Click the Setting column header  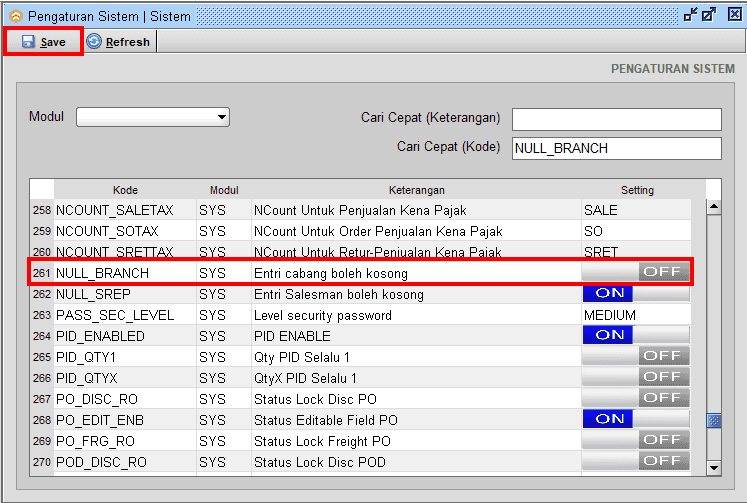click(636, 190)
